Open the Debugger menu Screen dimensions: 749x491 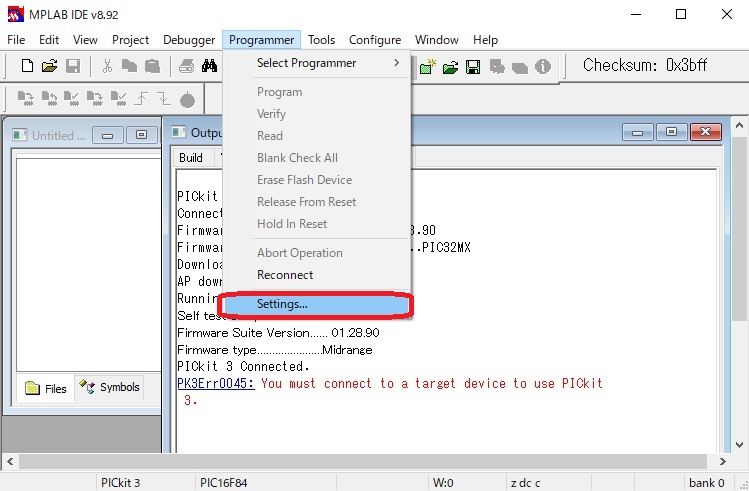(x=189, y=40)
